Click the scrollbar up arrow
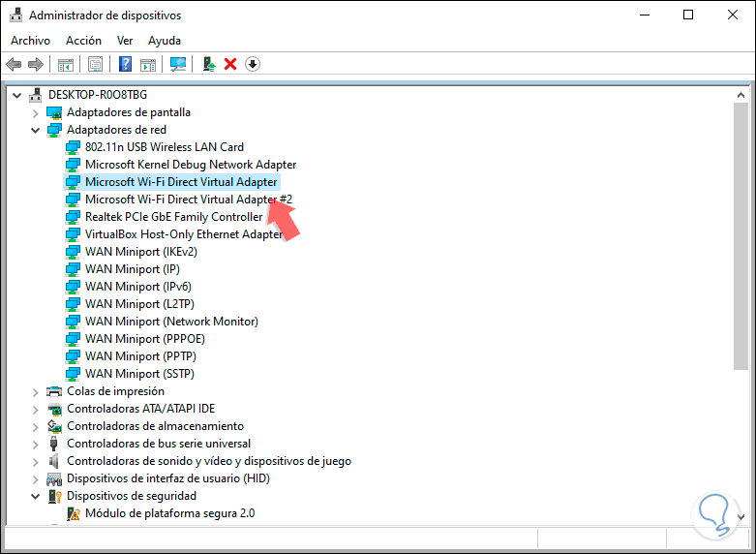This screenshot has width=756, height=554. coord(741,95)
